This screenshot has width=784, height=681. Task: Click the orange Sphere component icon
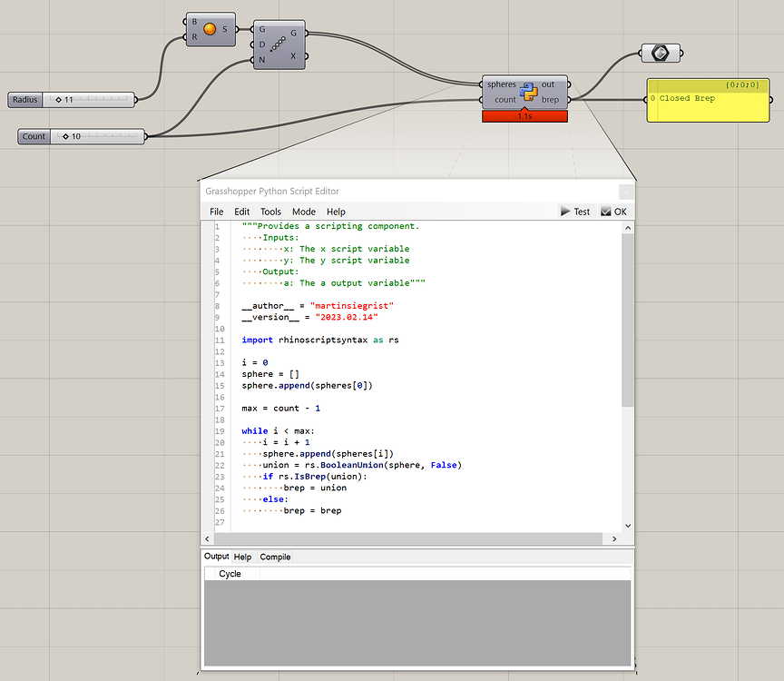[x=211, y=29]
